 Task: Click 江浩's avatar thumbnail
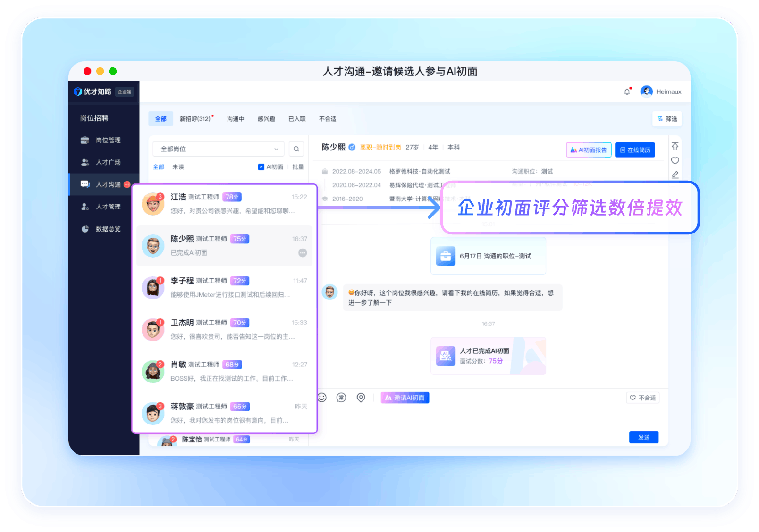[x=153, y=204]
